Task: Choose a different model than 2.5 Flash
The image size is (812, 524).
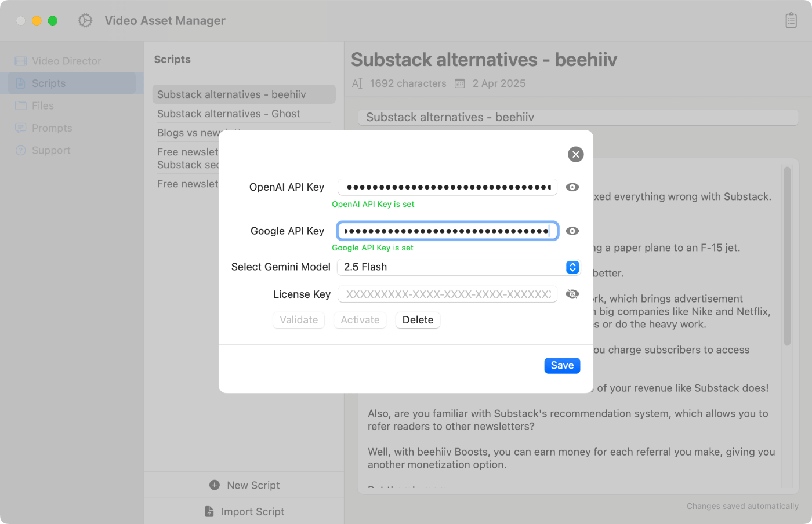Action: coord(458,267)
